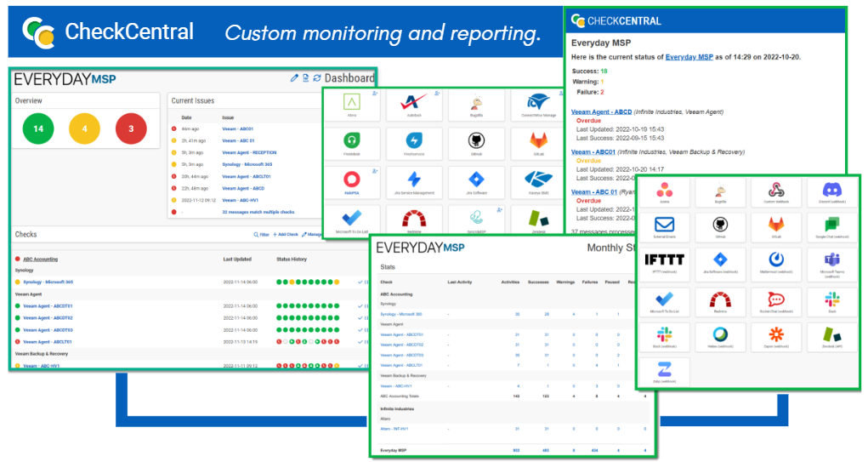Click the Current Issues panel heading
Viewport: 868px width, 462px height.
pos(193,100)
